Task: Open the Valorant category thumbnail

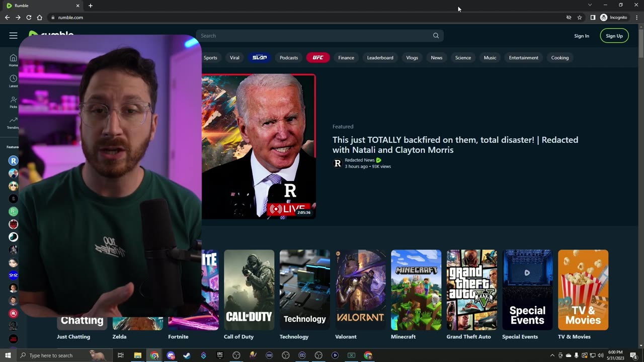Action: tap(361, 290)
